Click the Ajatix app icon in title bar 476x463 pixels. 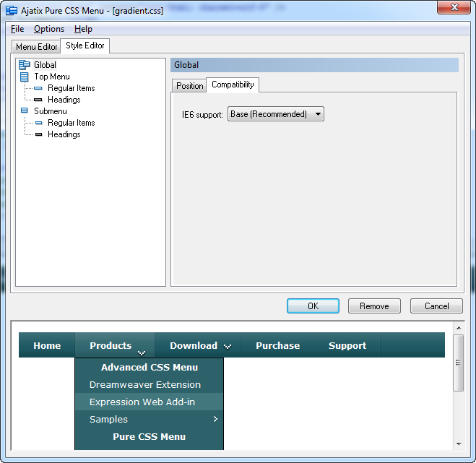[12, 11]
